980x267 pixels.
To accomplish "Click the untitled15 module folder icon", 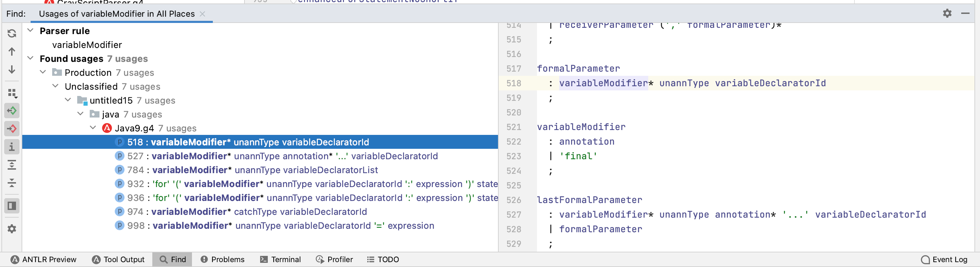I will coord(82,100).
